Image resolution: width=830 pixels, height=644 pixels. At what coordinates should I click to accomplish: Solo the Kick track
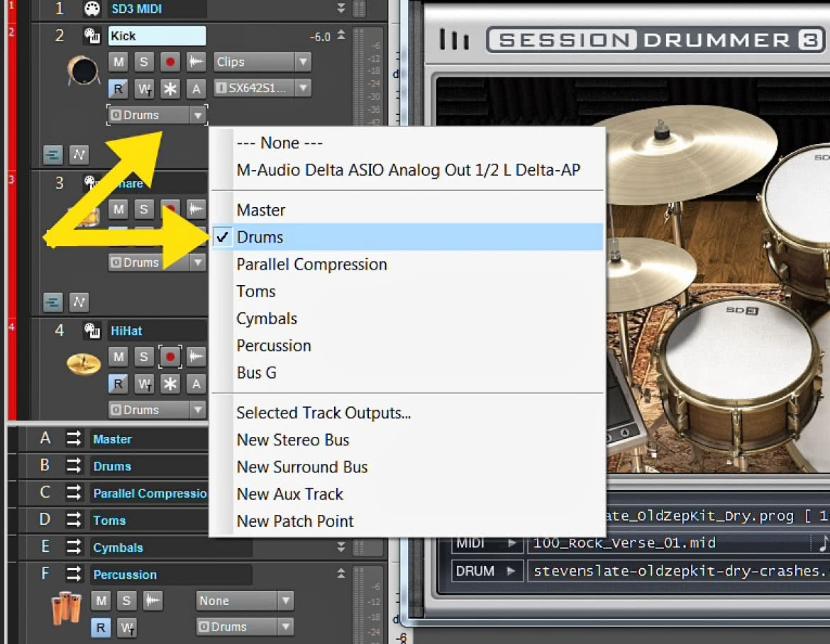143,62
